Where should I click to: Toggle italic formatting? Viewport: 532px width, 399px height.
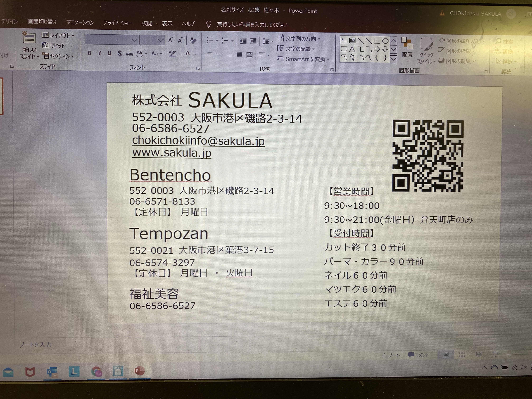pos(100,53)
